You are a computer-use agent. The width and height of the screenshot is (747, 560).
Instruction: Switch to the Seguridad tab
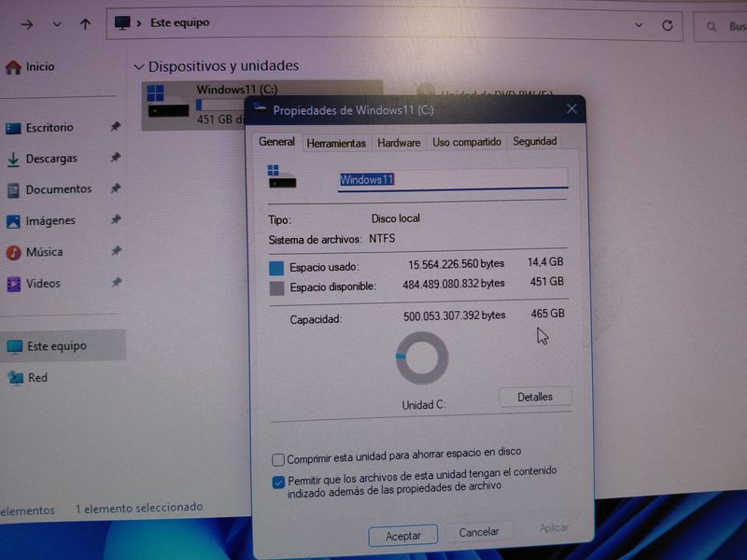534,142
